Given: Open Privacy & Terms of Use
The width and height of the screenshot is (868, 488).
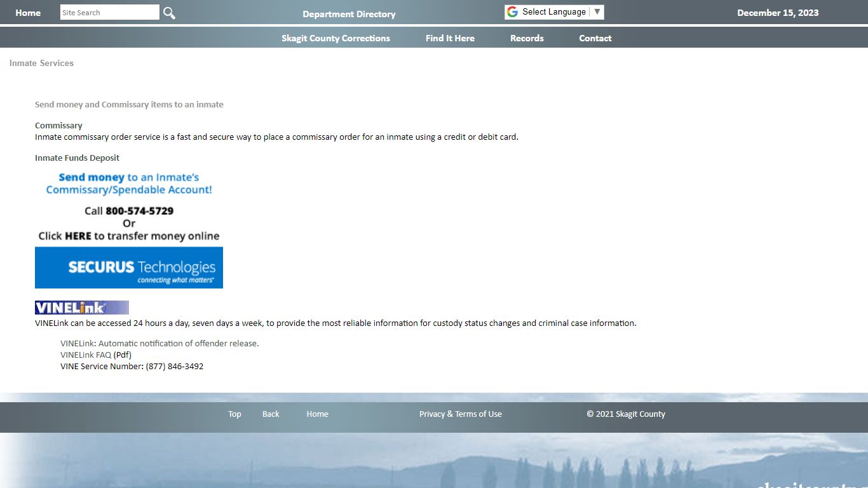Looking at the screenshot, I should click(460, 414).
